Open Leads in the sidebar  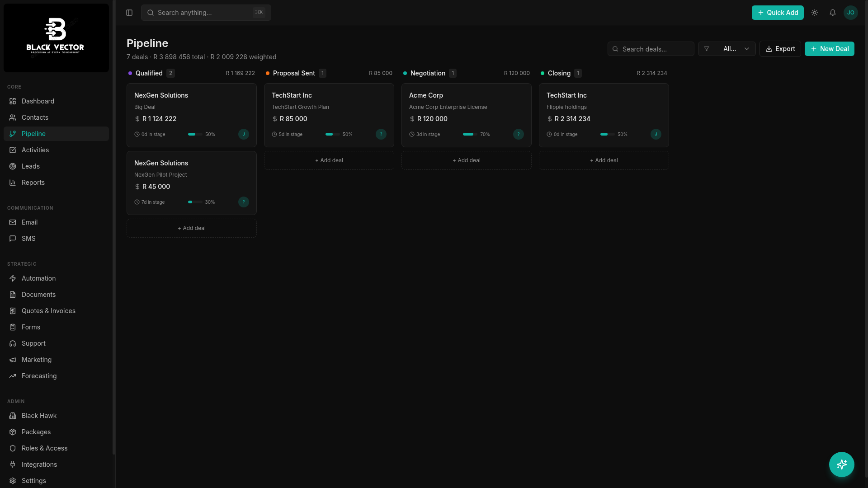tap(56, 166)
